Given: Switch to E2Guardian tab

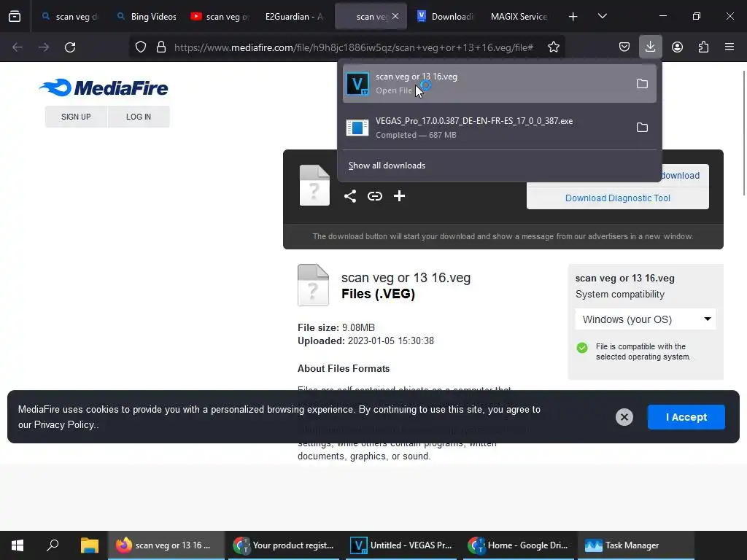Looking at the screenshot, I should tap(294, 17).
